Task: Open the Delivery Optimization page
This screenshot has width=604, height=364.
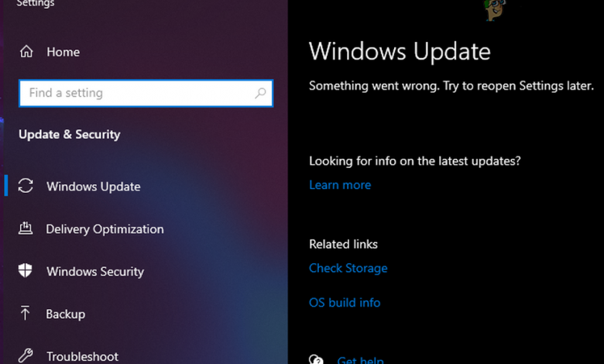Action: [x=105, y=229]
